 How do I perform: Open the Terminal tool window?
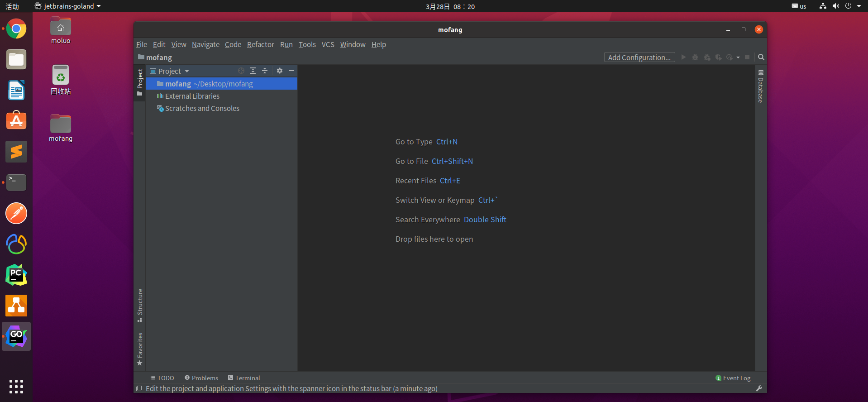pyautogui.click(x=244, y=378)
